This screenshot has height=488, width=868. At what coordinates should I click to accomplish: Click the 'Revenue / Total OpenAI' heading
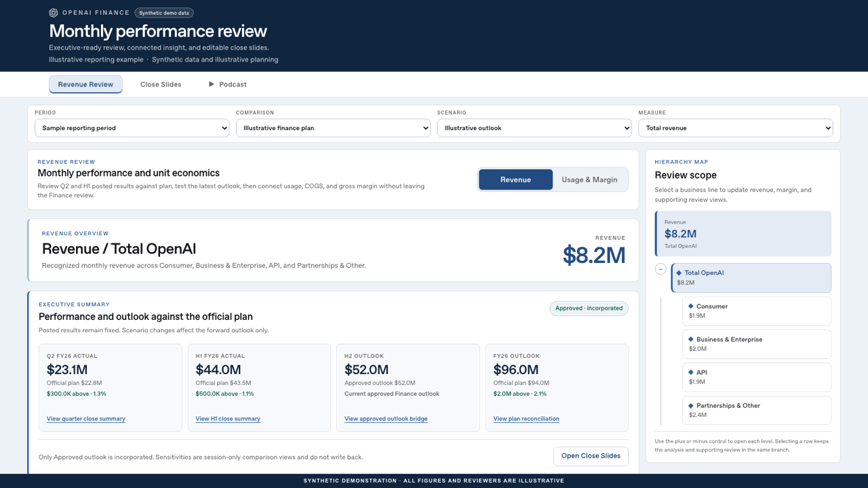point(119,249)
